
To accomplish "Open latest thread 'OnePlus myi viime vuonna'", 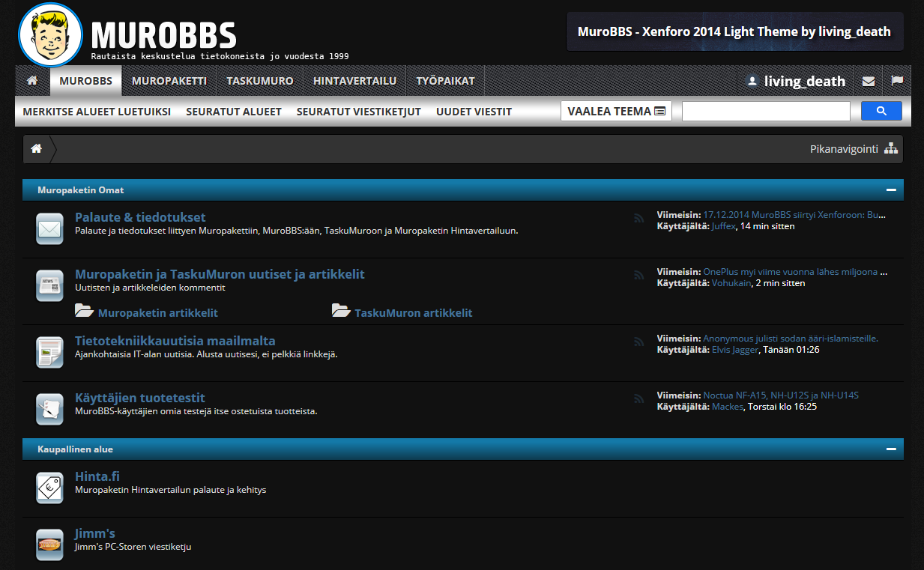I will [x=794, y=272].
